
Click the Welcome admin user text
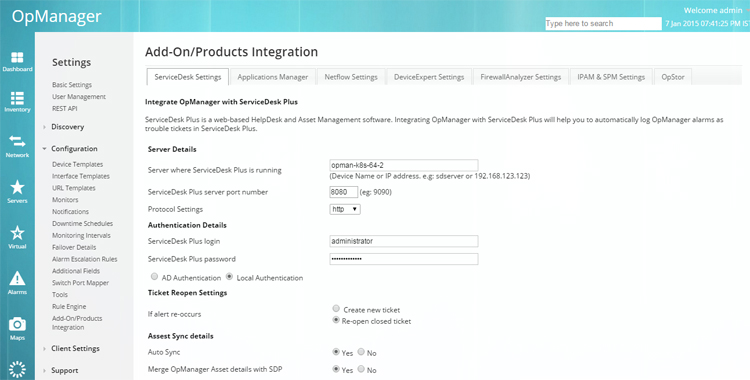click(x=713, y=10)
